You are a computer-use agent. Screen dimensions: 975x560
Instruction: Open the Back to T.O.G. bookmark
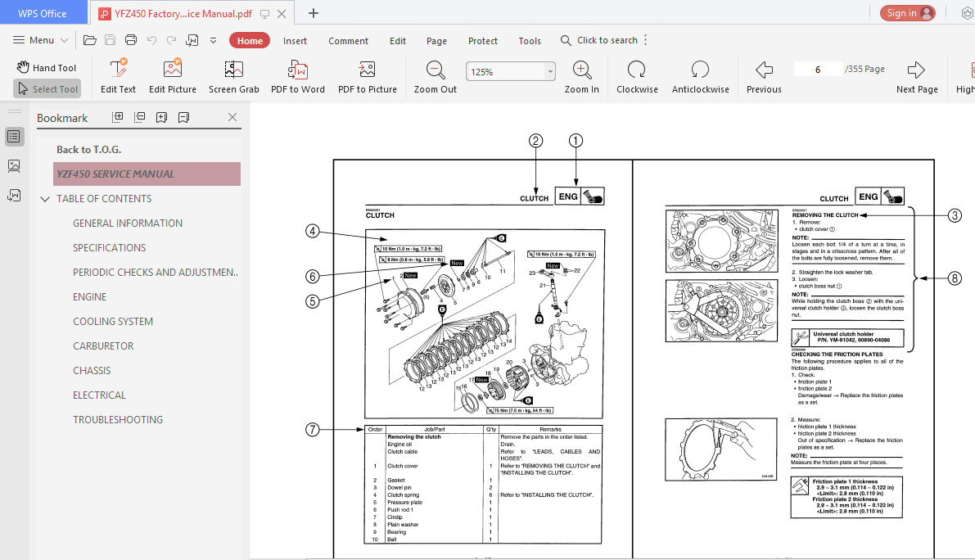point(88,149)
